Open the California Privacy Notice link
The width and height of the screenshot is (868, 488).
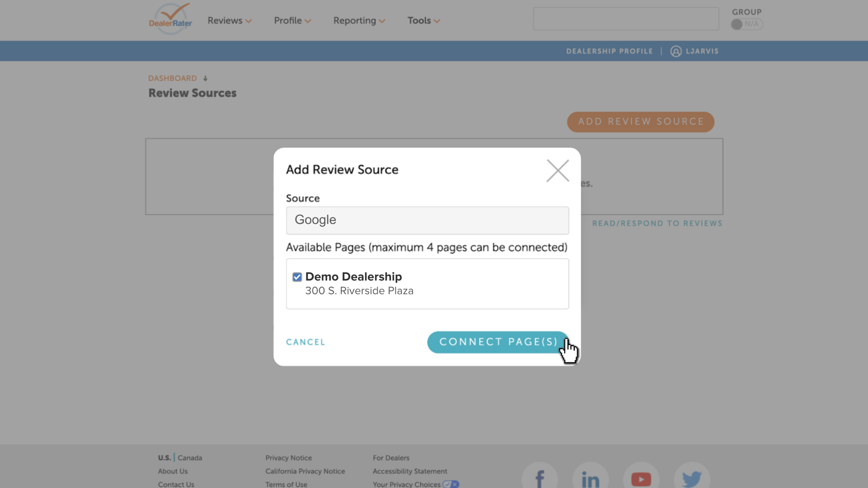(305, 471)
